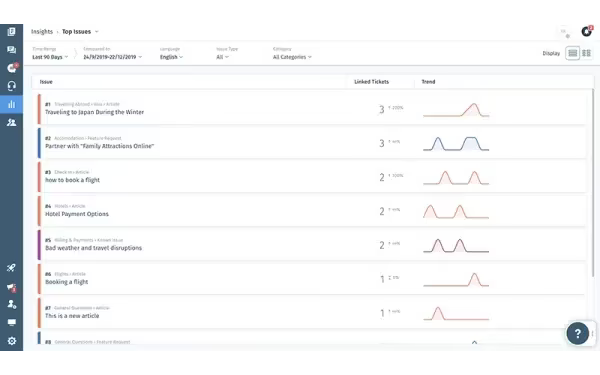Image resolution: width=600 pixels, height=375 pixels.
Task: Click linked tickets count 2 for Hotel Payment Options
Action: click(382, 212)
